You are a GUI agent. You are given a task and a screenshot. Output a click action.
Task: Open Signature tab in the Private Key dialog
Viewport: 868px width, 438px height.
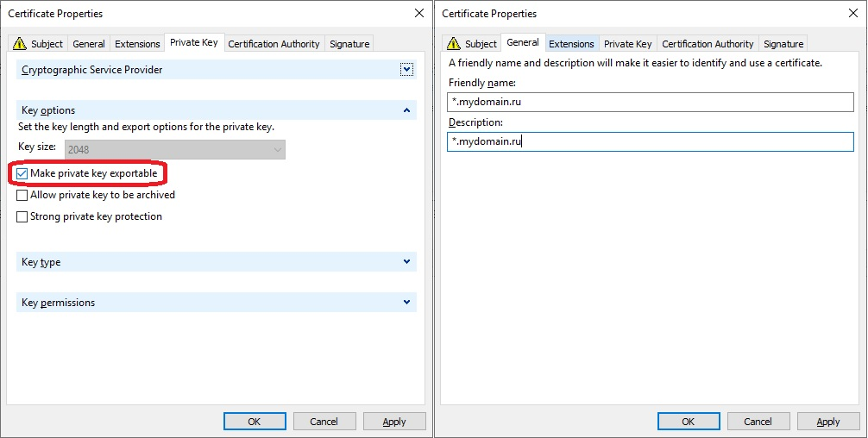click(349, 44)
